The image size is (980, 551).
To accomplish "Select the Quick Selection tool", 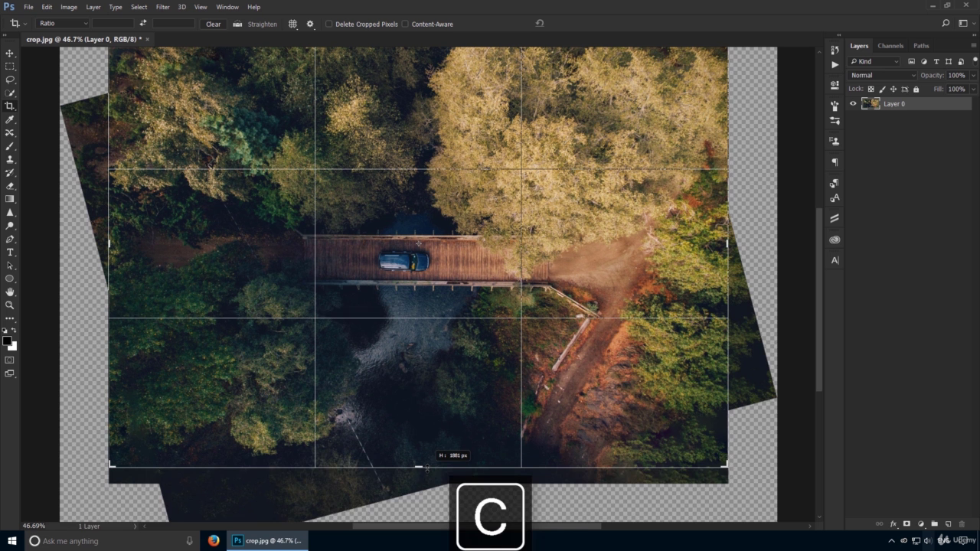I will point(10,93).
